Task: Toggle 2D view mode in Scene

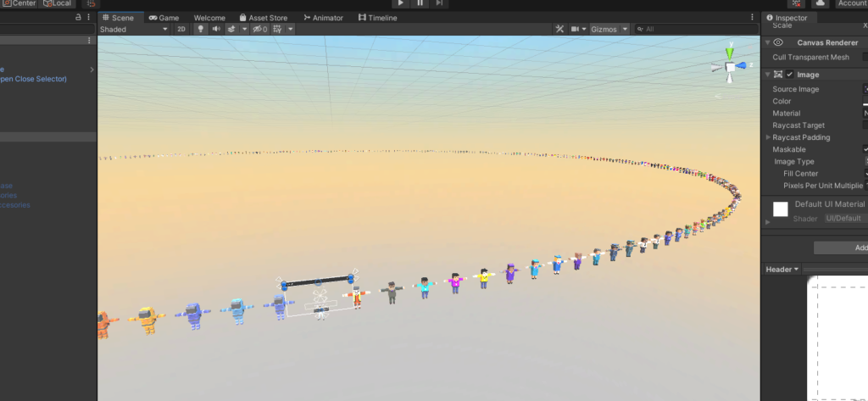Action: (x=181, y=30)
